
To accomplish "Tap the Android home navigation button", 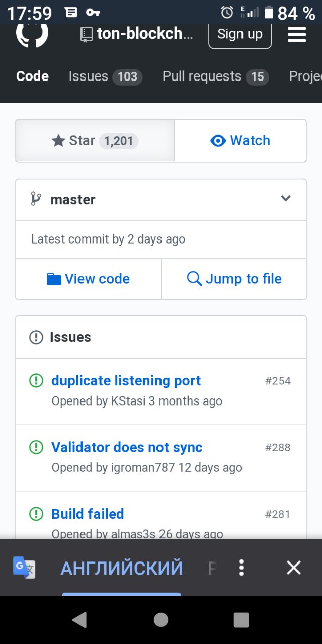I will [x=161, y=620].
